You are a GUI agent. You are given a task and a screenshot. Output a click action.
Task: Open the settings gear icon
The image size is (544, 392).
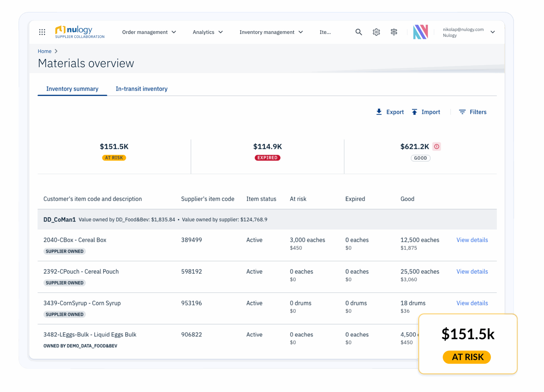(376, 32)
